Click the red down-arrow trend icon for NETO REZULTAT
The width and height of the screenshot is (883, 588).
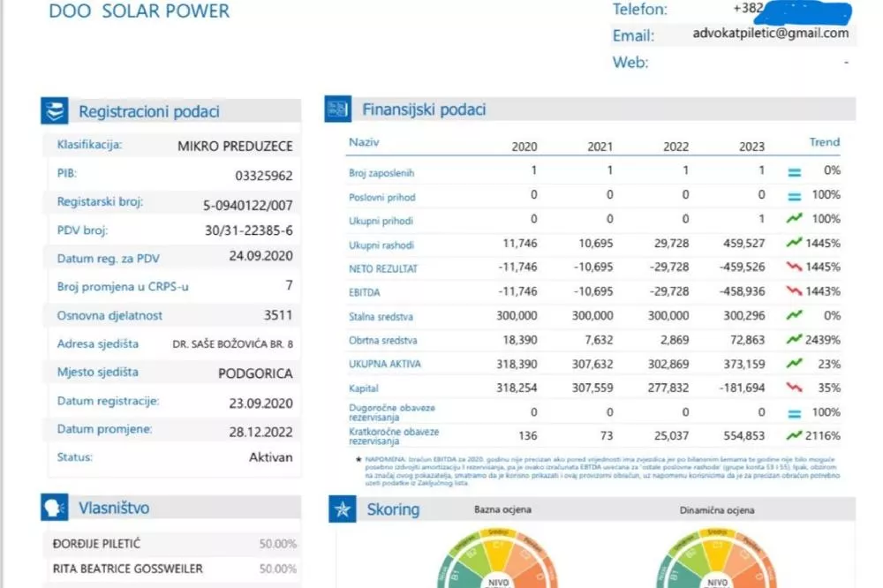(x=794, y=267)
